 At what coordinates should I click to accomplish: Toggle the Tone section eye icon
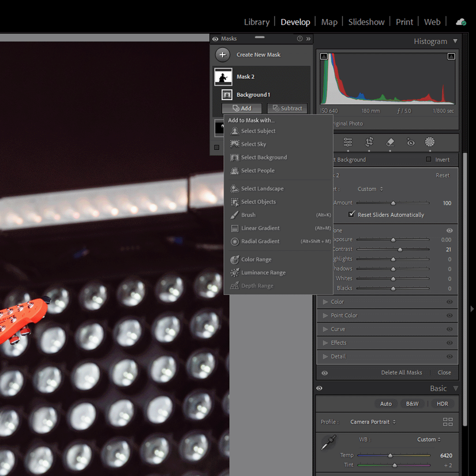pyautogui.click(x=450, y=230)
